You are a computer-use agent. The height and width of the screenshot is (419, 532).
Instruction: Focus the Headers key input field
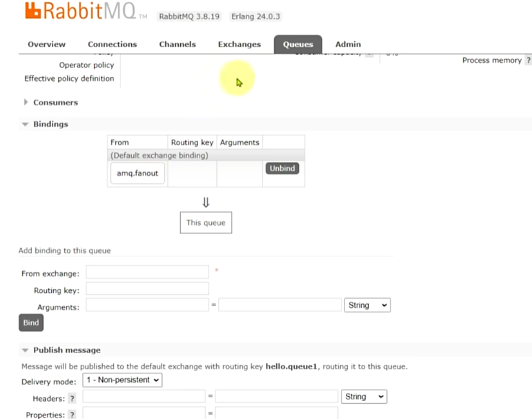pyautogui.click(x=144, y=396)
